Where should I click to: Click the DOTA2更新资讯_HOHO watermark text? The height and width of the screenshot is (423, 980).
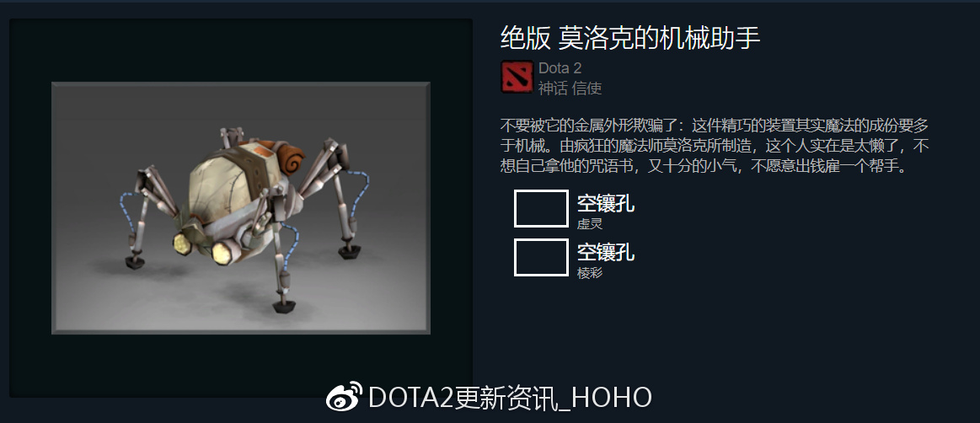(x=510, y=398)
